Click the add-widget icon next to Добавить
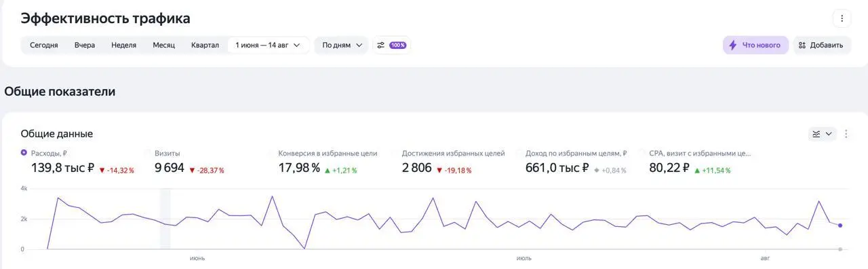Viewport: 868px width, 269px height. pyautogui.click(x=802, y=46)
